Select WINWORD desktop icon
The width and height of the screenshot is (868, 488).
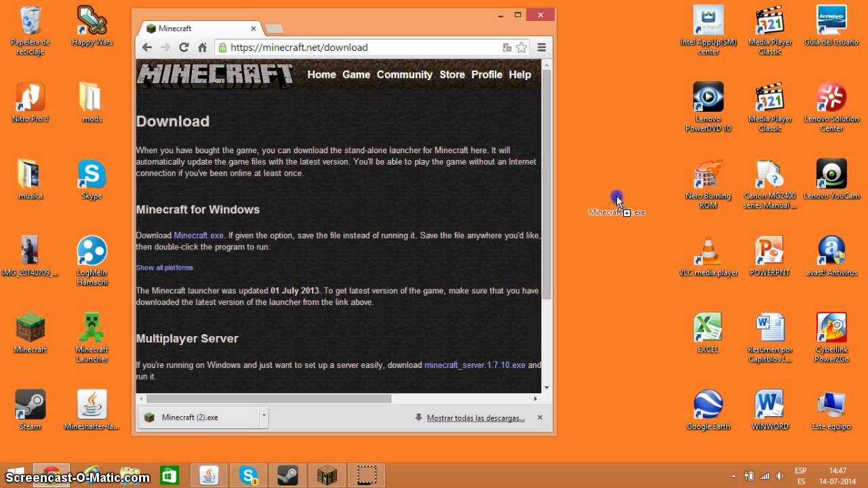point(770,410)
